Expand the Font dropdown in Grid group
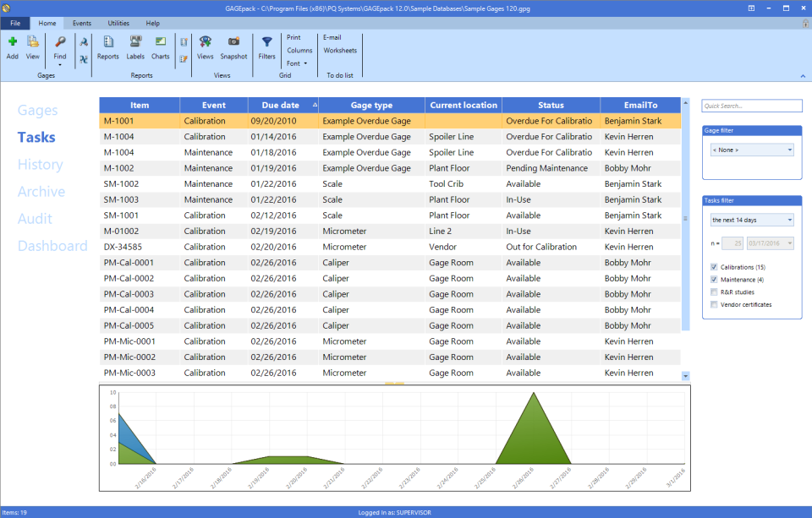Image resolution: width=812 pixels, height=518 pixels. (x=297, y=63)
